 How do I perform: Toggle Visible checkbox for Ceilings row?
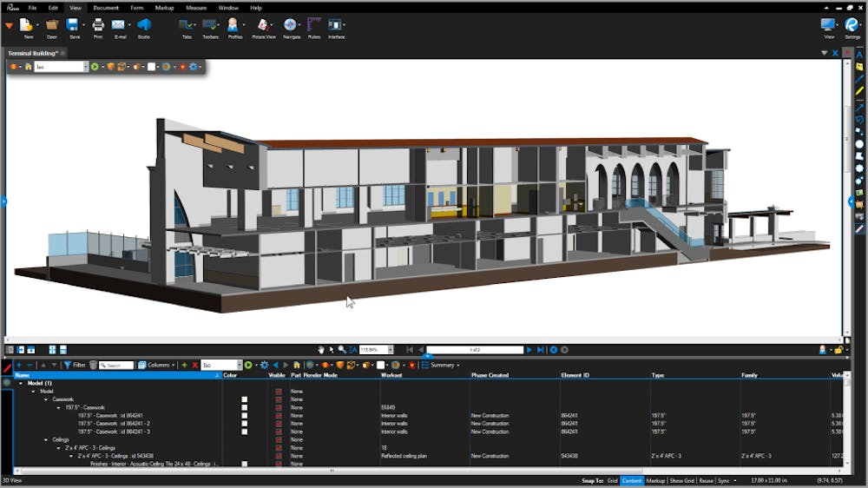click(279, 440)
